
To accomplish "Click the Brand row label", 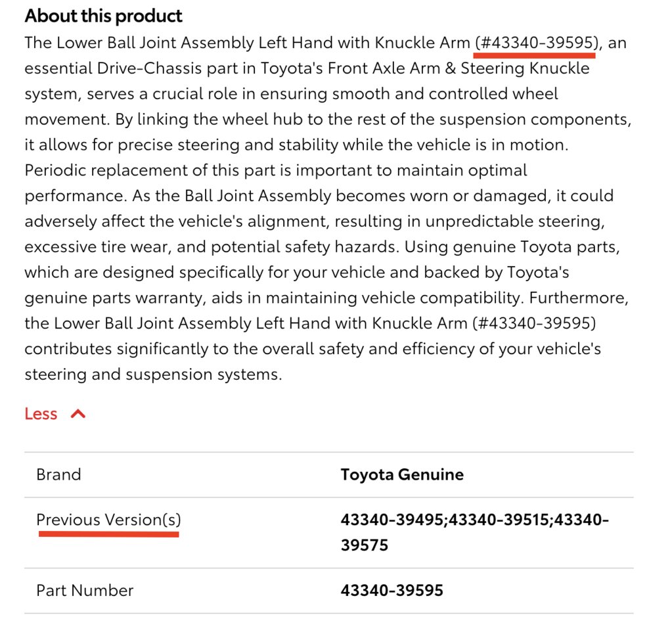I will pyautogui.click(x=58, y=474).
